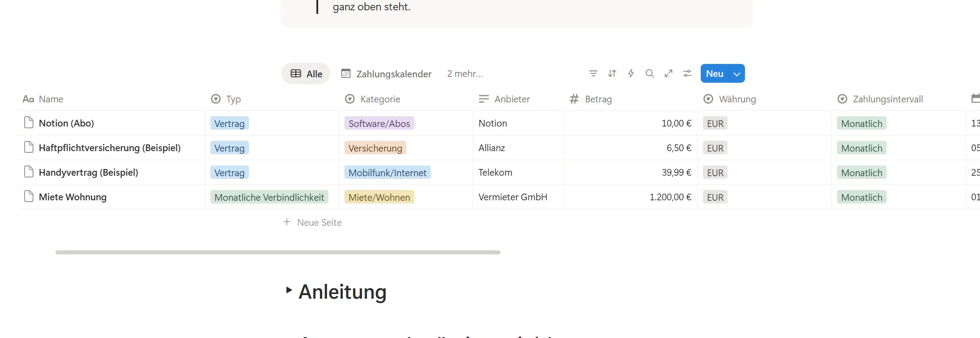Expand the Anleitung toggle heading

pos(289,290)
